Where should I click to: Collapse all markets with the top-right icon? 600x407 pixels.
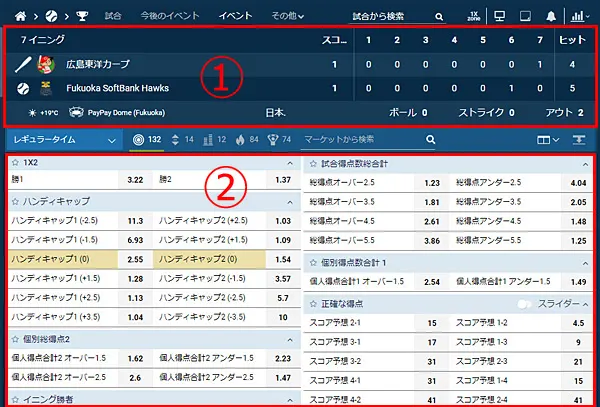coord(579,140)
